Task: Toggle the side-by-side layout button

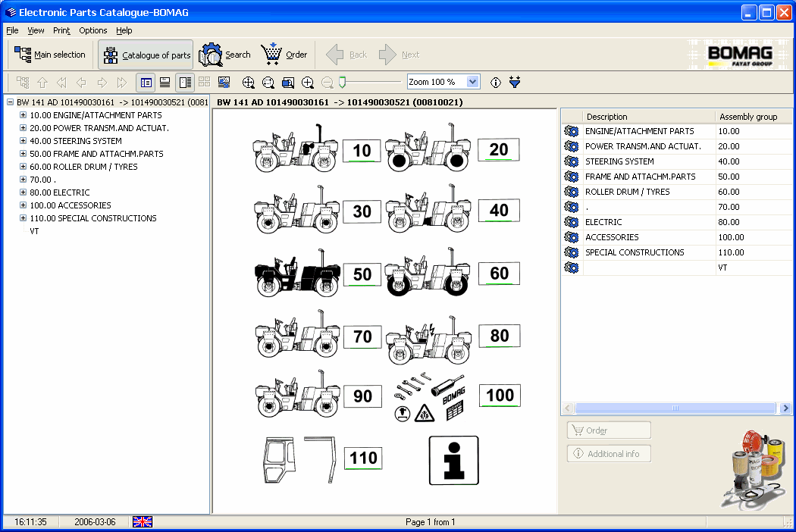Action: click(x=185, y=83)
